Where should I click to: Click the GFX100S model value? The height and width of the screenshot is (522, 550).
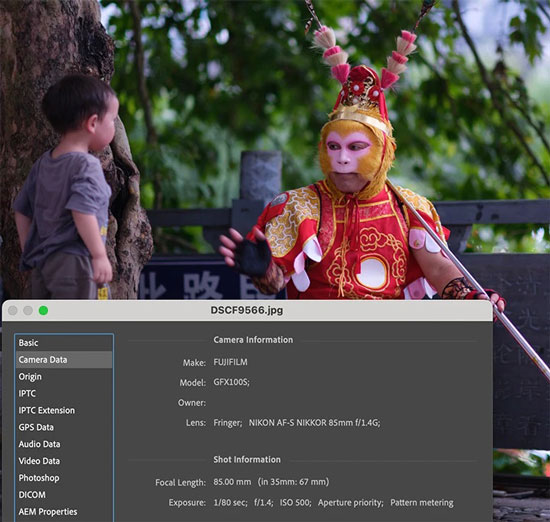tap(232, 382)
